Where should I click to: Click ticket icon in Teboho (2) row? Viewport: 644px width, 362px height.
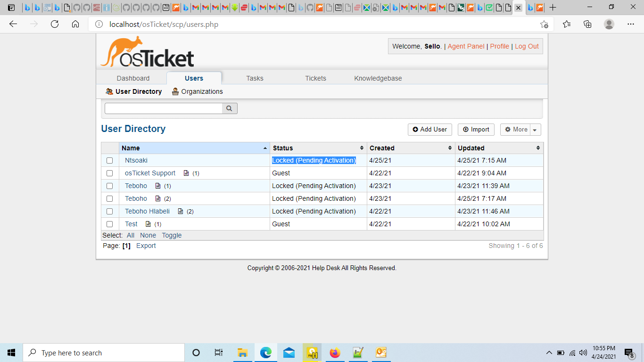[x=158, y=198]
